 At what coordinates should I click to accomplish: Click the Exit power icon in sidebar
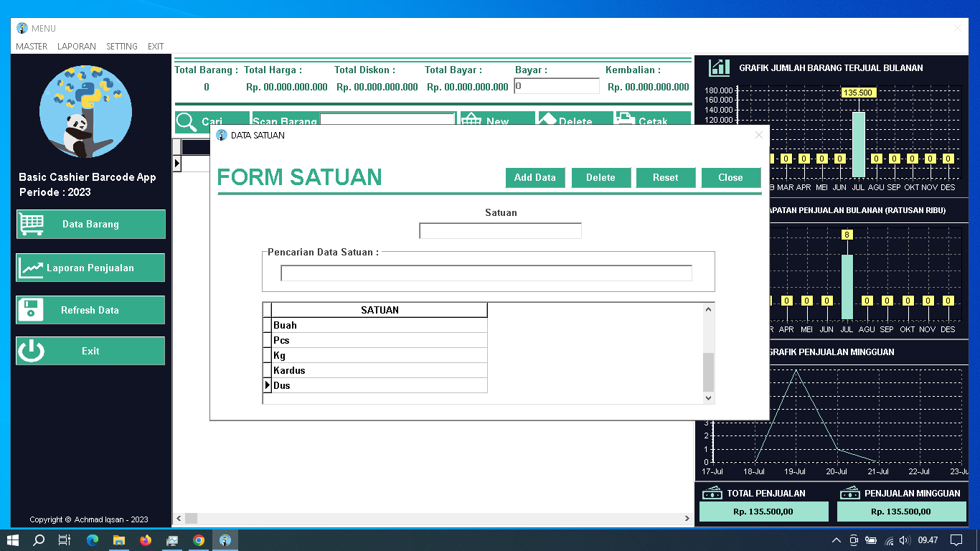pos(31,350)
